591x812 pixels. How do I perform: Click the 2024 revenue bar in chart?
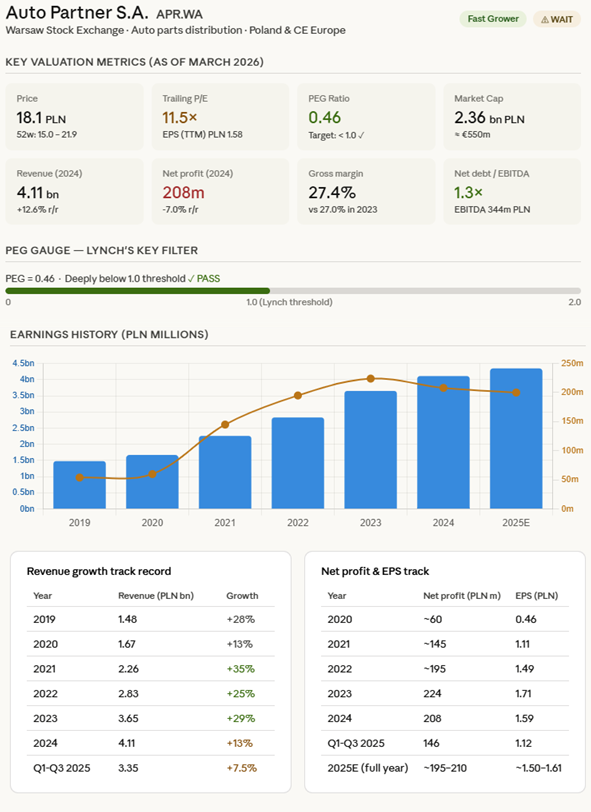click(x=443, y=442)
